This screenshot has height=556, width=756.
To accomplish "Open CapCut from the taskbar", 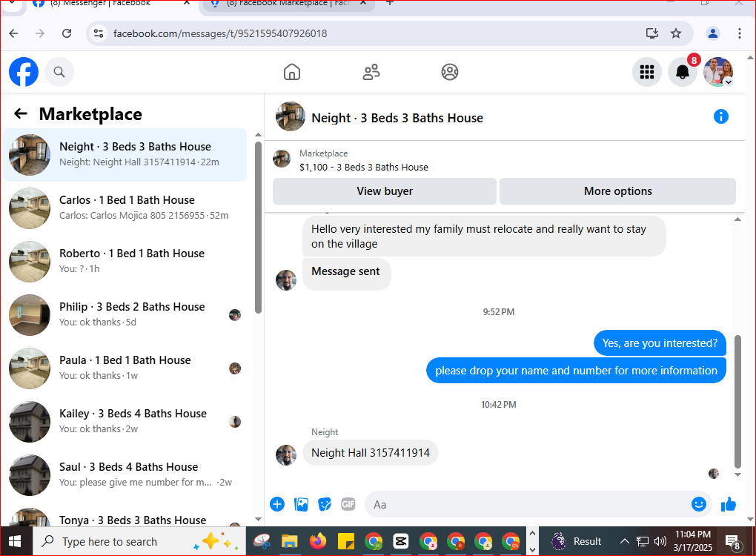I will [400, 541].
